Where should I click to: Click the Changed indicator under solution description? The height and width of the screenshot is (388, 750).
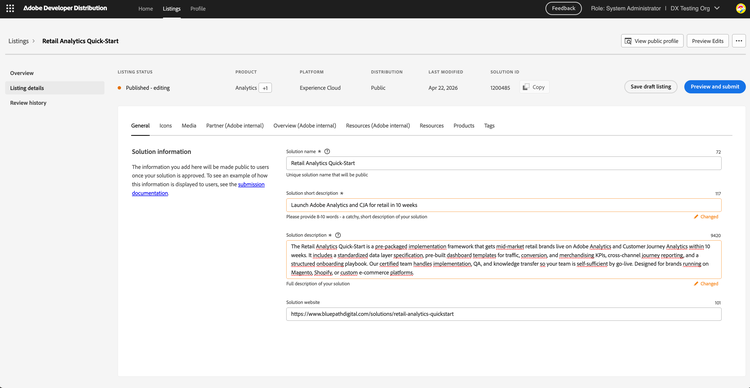pyautogui.click(x=706, y=284)
